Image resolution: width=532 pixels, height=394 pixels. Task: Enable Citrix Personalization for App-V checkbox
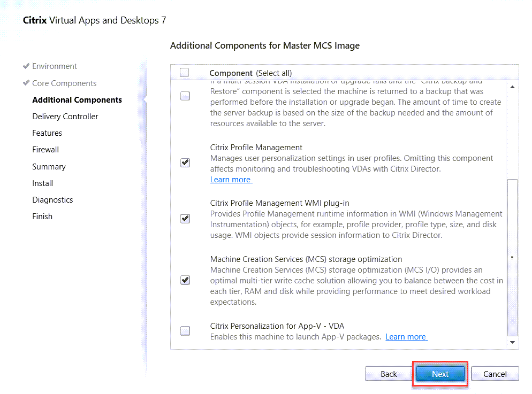(185, 331)
